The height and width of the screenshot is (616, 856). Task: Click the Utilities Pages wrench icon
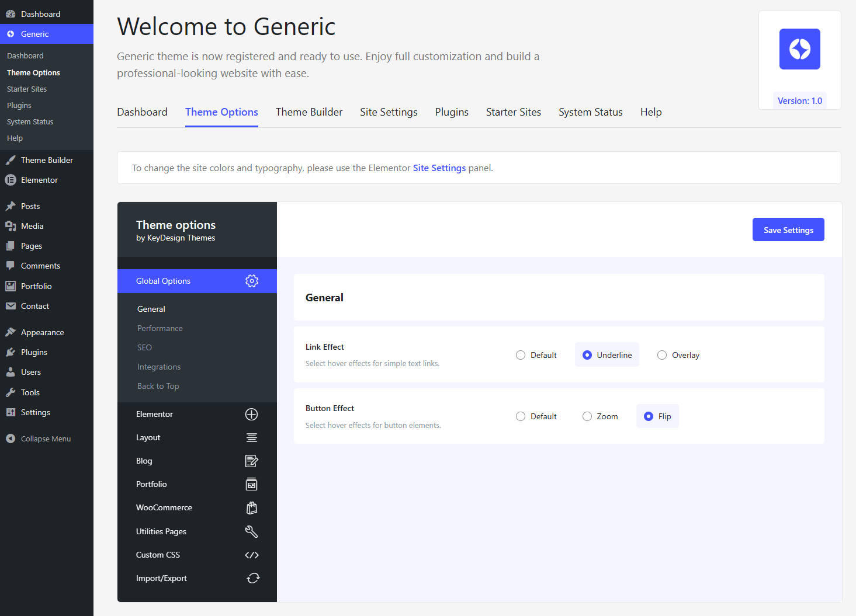[252, 531]
